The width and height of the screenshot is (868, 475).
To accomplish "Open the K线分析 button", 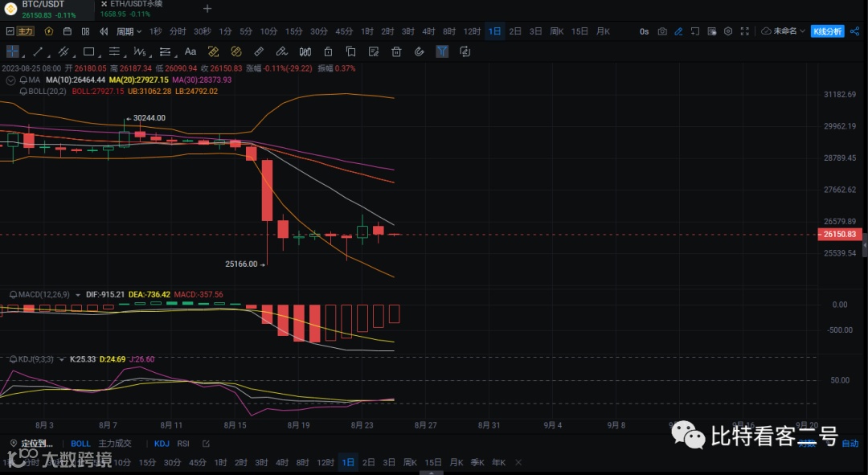I will pyautogui.click(x=828, y=31).
